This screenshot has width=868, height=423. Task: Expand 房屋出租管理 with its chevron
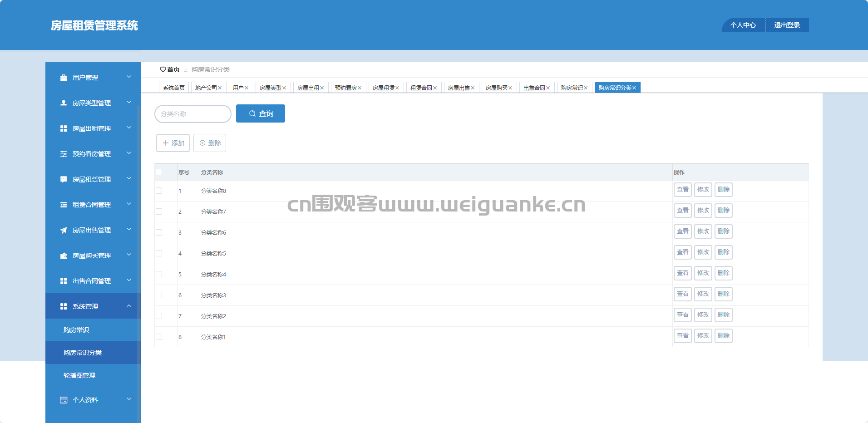tap(129, 128)
